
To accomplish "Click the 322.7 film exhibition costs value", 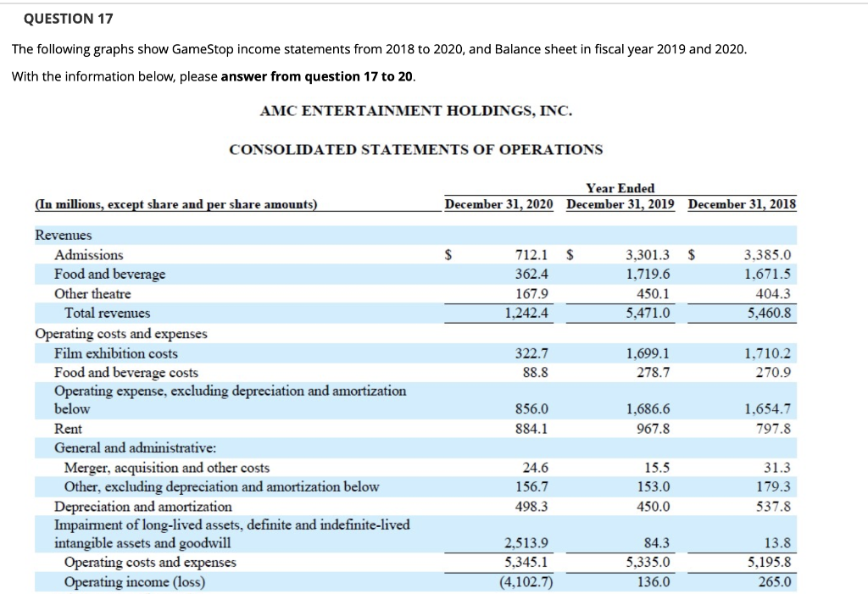I will click(531, 353).
